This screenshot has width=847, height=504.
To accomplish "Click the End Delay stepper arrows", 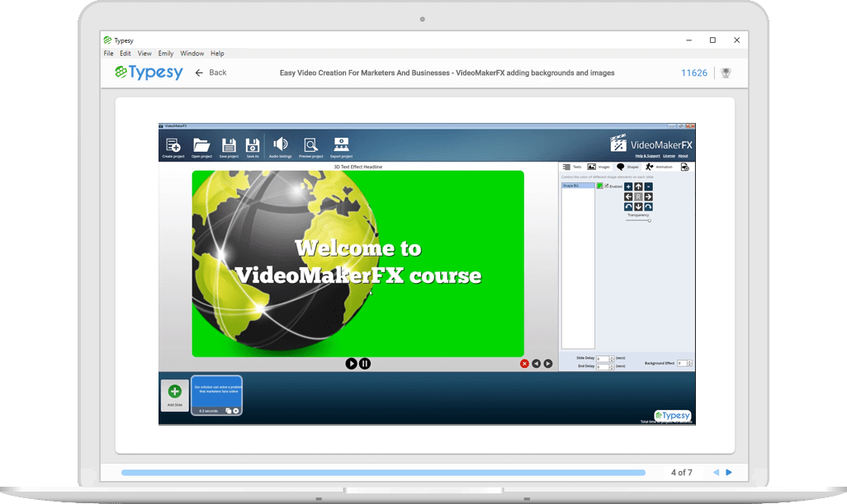I will coord(612,366).
